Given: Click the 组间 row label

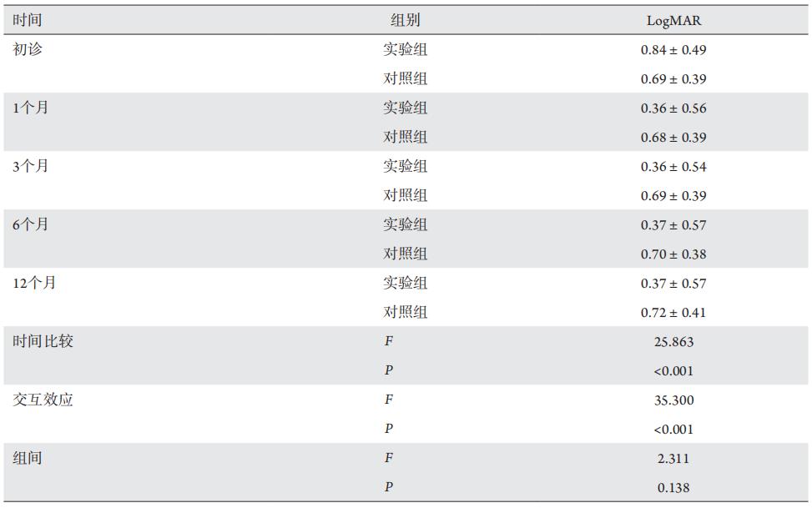Looking at the screenshot, I should (x=27, y=459).
